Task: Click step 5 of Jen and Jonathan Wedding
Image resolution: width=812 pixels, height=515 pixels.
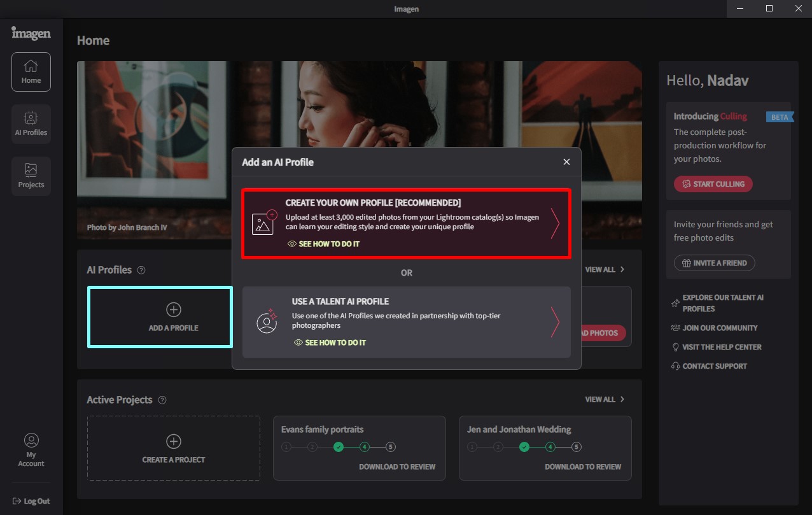Action: pos(577,447)
